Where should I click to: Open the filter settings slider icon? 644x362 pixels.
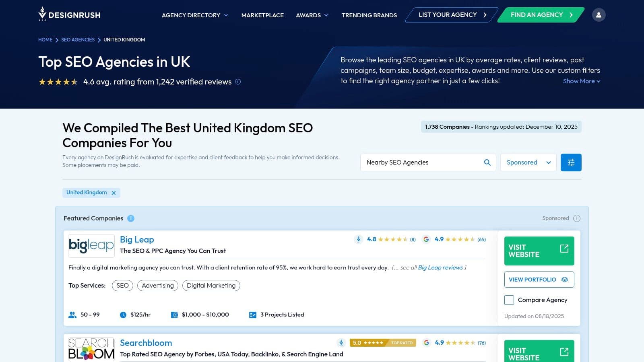[571, 162]
